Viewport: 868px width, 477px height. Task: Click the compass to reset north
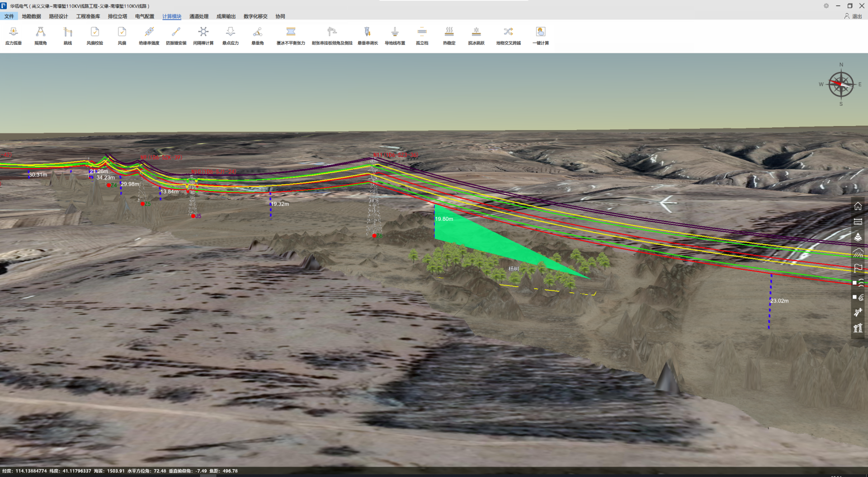pos(841,84)
